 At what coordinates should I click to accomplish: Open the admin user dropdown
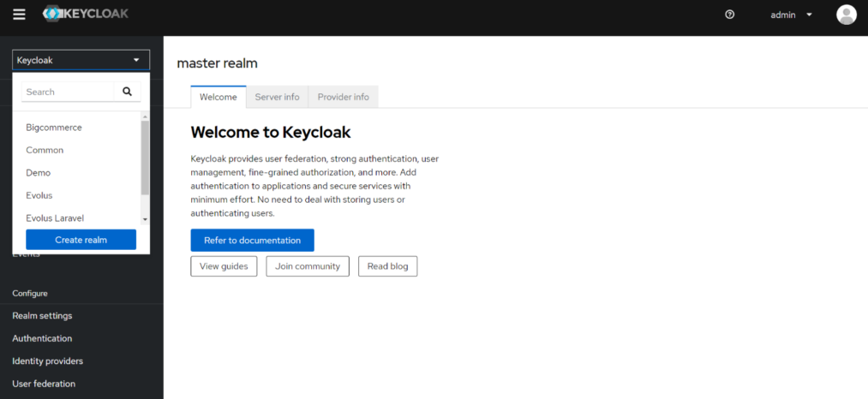(791, 15)
